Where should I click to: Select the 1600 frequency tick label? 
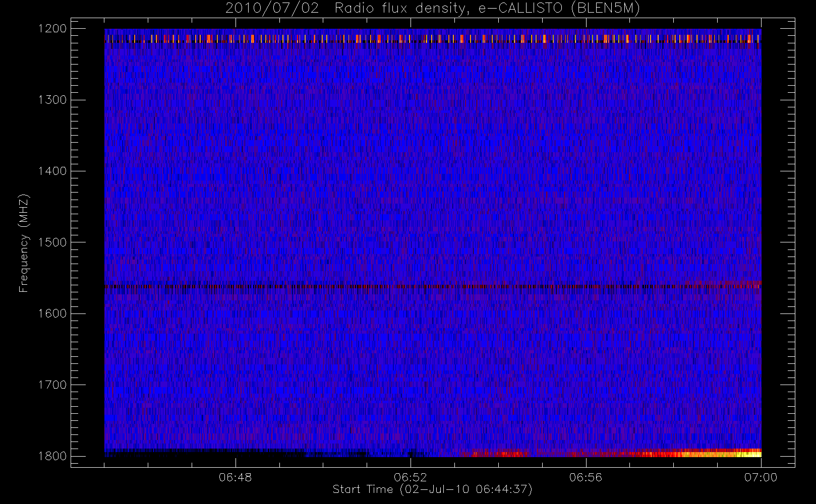(52, 313)
